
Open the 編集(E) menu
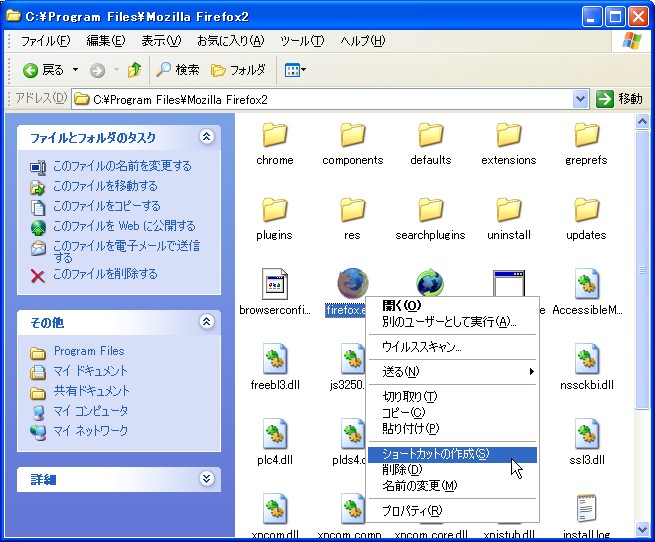coord(106,41)
